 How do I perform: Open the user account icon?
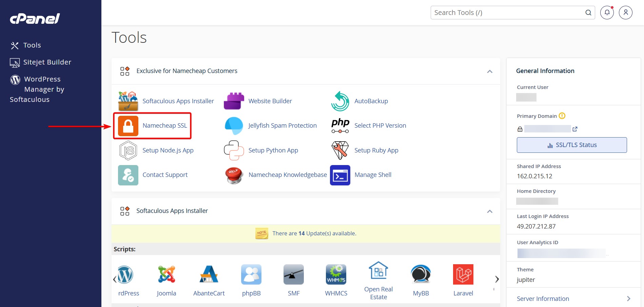click(626, 13)
